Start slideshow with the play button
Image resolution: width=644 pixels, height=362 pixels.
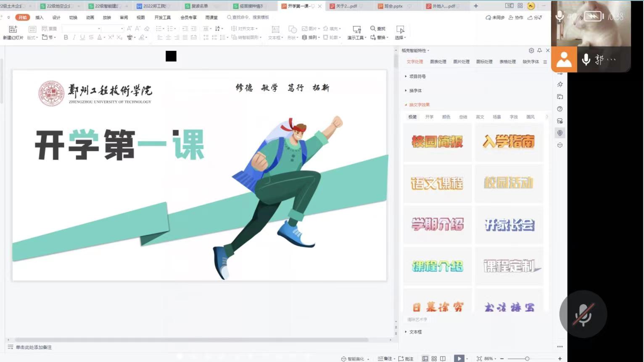pyautogui.click(x=459, y=358)
